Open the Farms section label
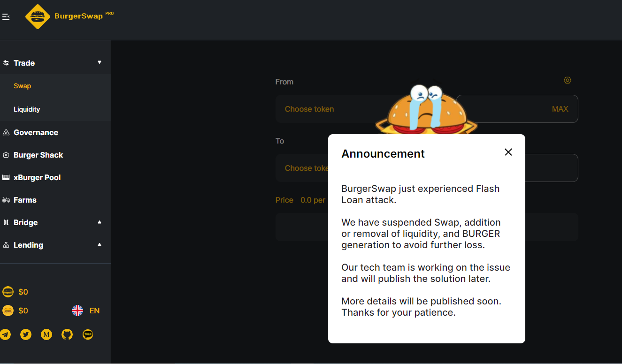The width and height of the screenshot is (622, 364). pos(25,200)
